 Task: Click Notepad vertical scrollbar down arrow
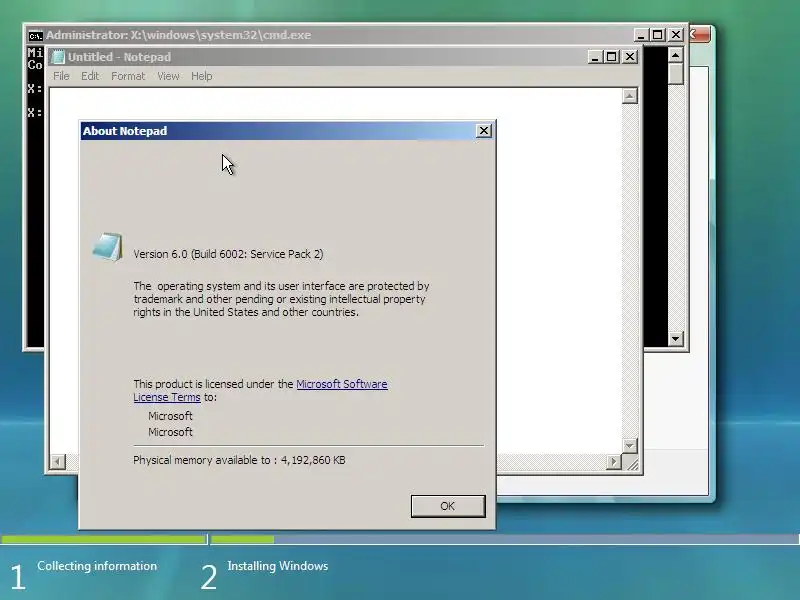click(630, 446)
